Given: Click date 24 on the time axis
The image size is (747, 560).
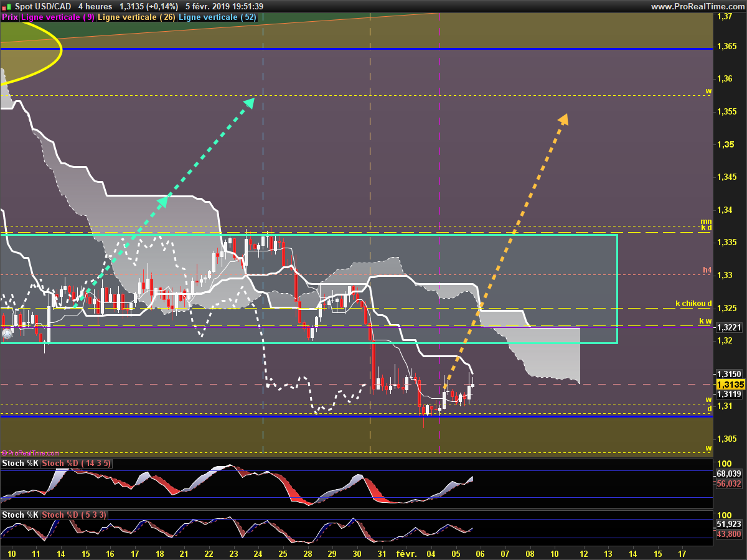Looking at the screenshot, I should click(x=258, y=553).
